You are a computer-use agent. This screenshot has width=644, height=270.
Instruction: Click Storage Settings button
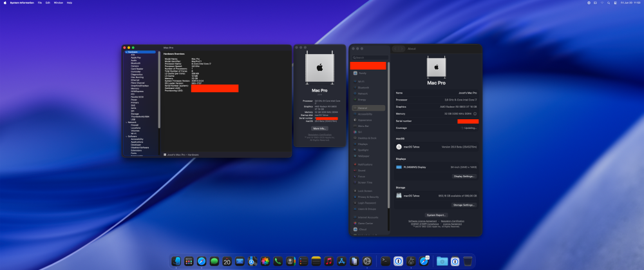464,205
